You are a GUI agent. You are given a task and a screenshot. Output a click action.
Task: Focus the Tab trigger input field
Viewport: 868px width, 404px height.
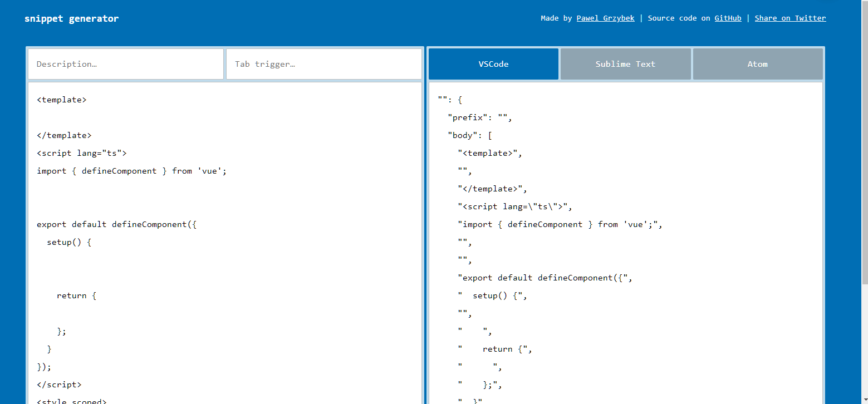click(323, 64)
